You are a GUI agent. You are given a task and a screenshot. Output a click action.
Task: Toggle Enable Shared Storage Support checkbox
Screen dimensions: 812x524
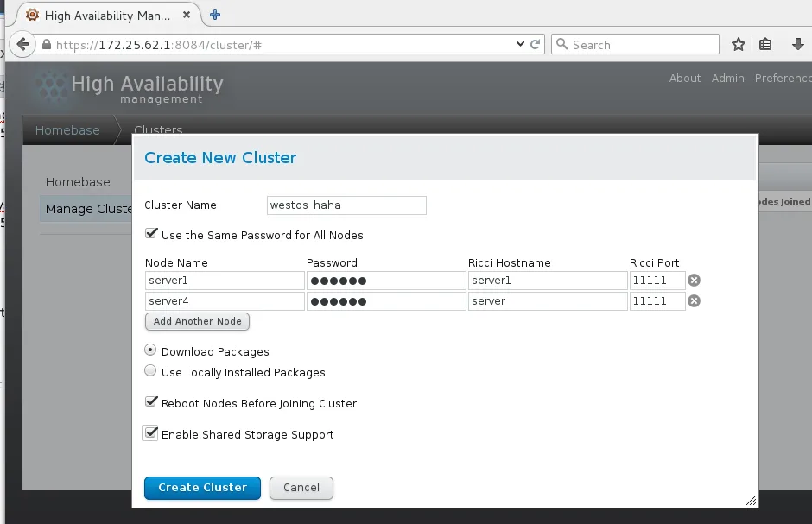coord(150,433)
